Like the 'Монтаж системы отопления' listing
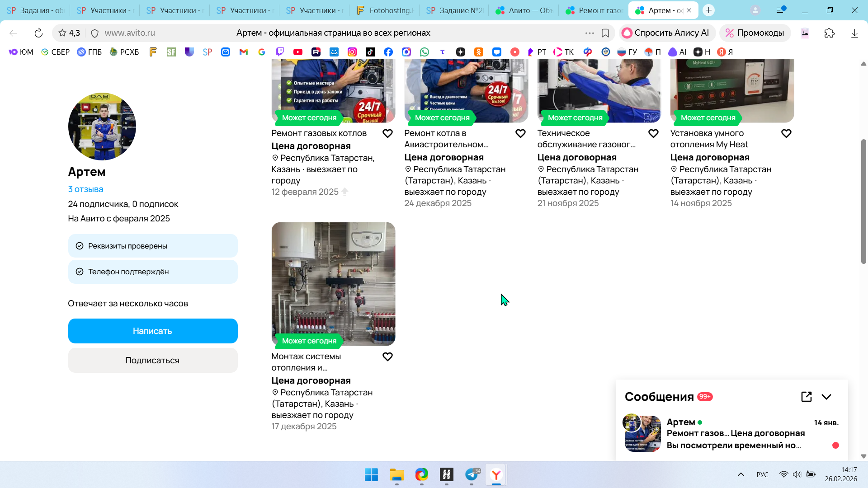 (x=387, y=357)
